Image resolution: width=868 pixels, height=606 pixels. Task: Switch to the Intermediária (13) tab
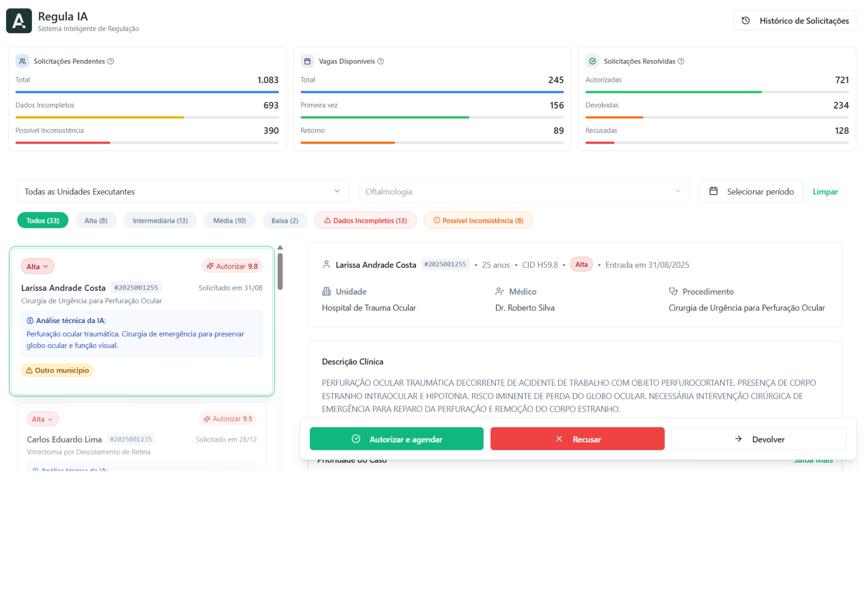point(160,220)
